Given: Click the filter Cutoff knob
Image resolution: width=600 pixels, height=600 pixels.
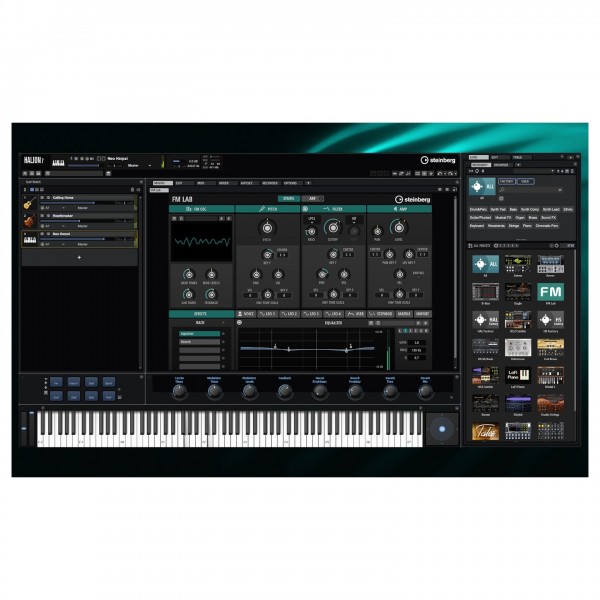Looking at the screenshot, I should [x=333, y=228].
